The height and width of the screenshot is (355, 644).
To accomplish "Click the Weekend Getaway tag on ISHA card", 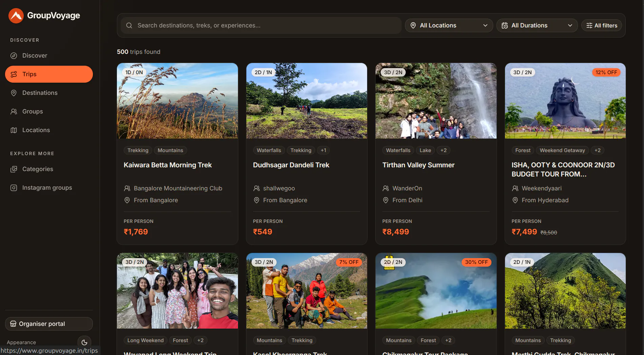I will coord(562,150).
